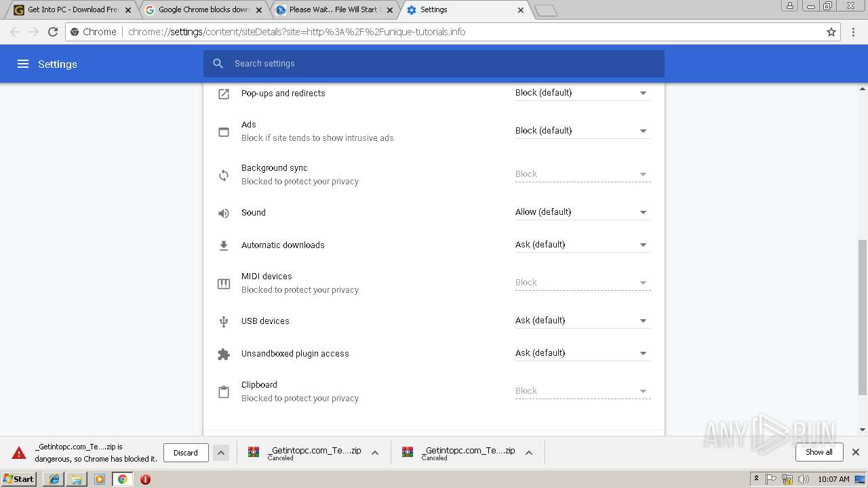Image resolution: width=868 pixels, height=488 pixels.
Task: Close the downloads bar
Action: (x=856, y=452)
